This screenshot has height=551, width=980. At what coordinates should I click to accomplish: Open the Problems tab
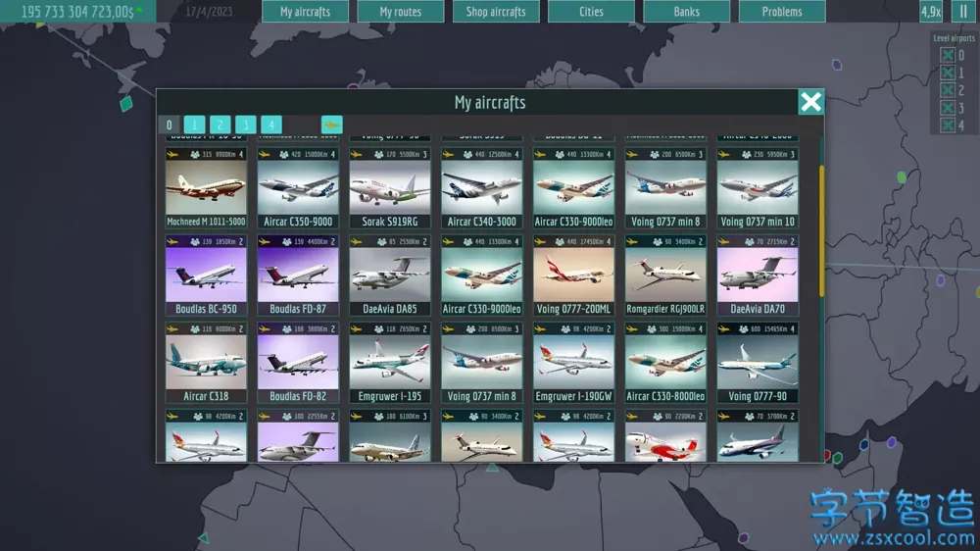click(x=782, y=11)
